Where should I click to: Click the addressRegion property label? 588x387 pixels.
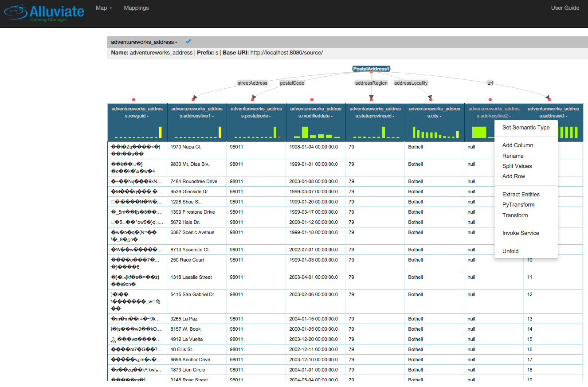(371, 83)
